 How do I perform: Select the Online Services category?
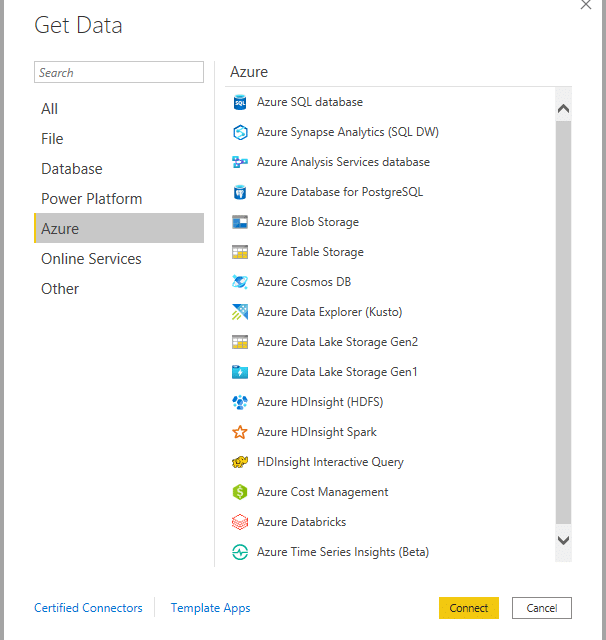point(91,259)
